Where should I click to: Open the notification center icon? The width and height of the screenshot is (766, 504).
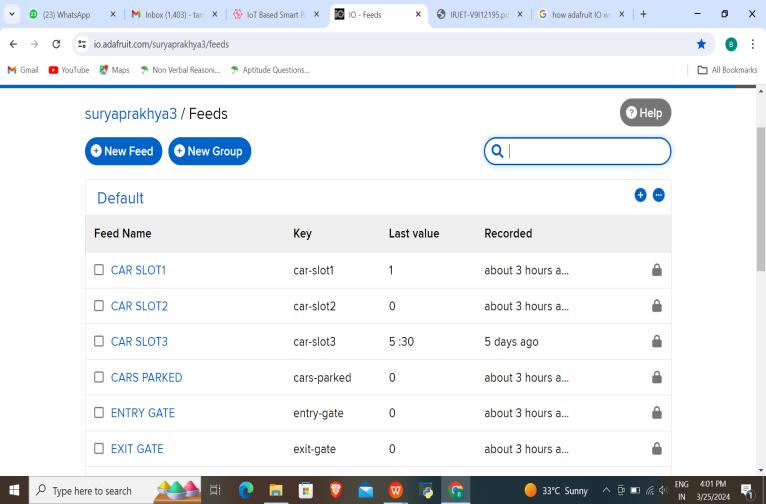click(747, 490)
